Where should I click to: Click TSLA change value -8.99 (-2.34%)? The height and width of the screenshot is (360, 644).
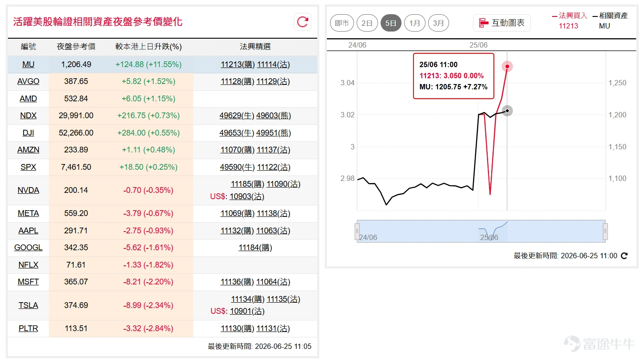(149, 305)
